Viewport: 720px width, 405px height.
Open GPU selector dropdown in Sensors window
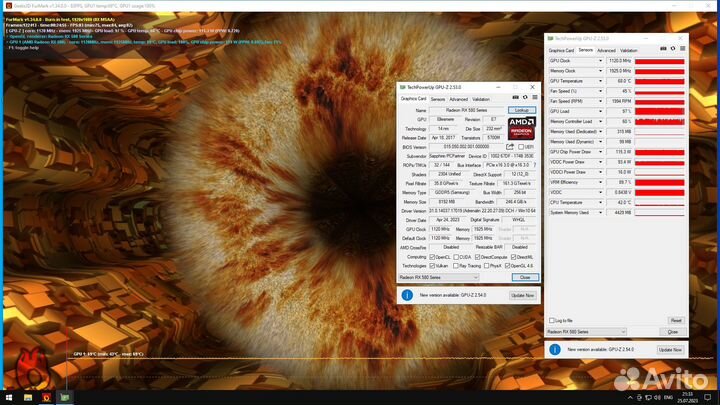(586, 332)
